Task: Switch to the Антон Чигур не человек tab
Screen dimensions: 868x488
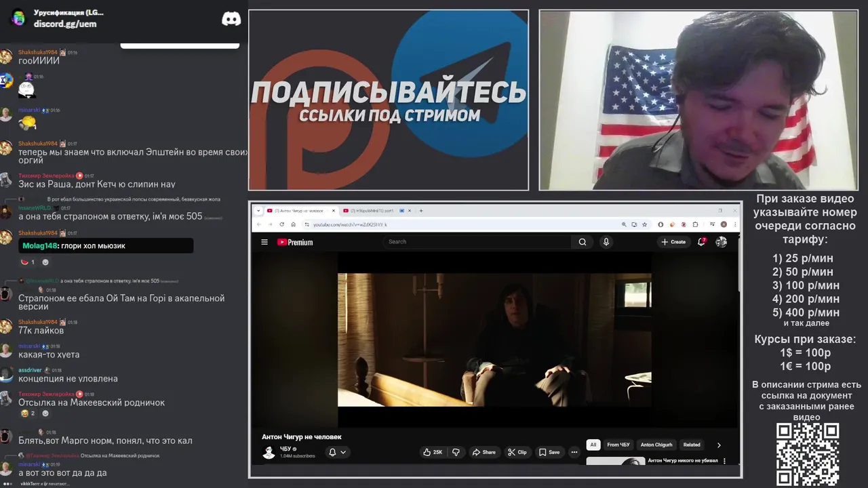Action: click(x=301, y=211)
